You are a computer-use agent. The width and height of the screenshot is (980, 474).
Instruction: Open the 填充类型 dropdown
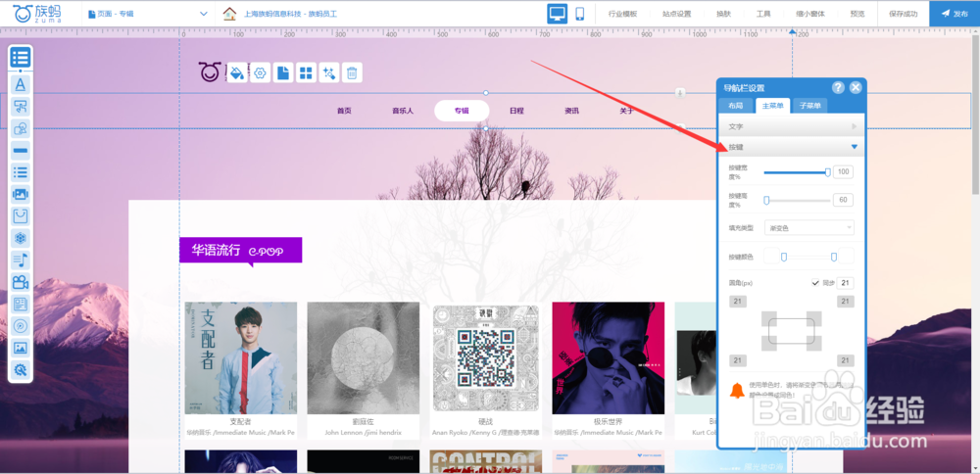809,228
